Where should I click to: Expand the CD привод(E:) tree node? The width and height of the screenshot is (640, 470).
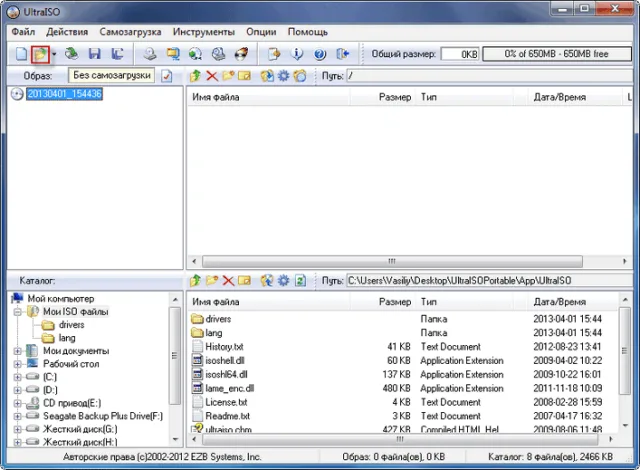point(18,403)
